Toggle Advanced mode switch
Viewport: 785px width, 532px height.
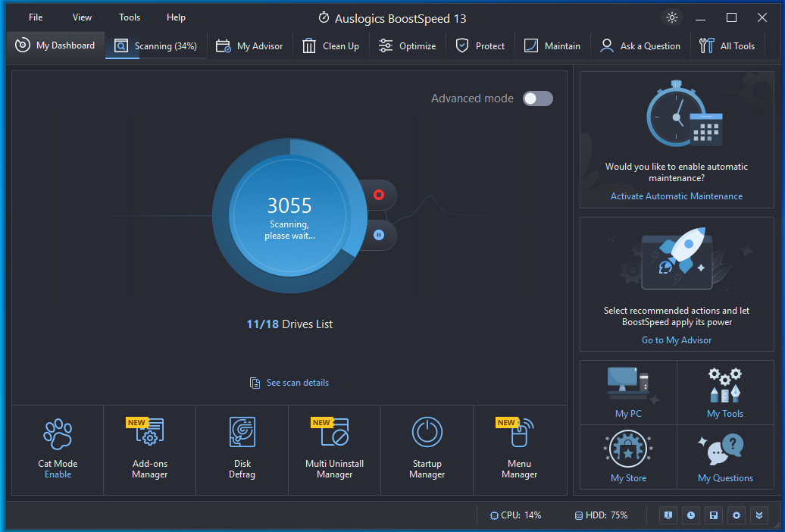538,99
